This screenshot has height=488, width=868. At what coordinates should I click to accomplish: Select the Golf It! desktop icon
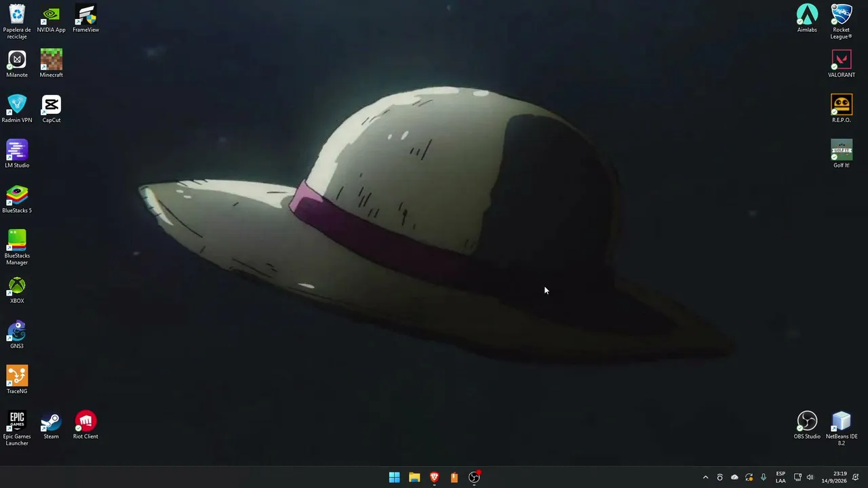click(842, 155)
